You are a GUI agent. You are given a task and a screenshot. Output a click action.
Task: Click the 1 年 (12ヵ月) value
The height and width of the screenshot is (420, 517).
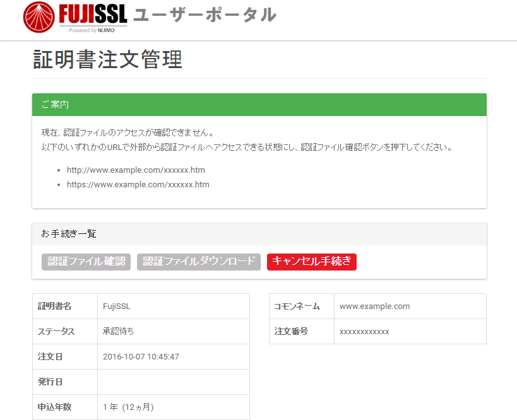coord(128,407)
